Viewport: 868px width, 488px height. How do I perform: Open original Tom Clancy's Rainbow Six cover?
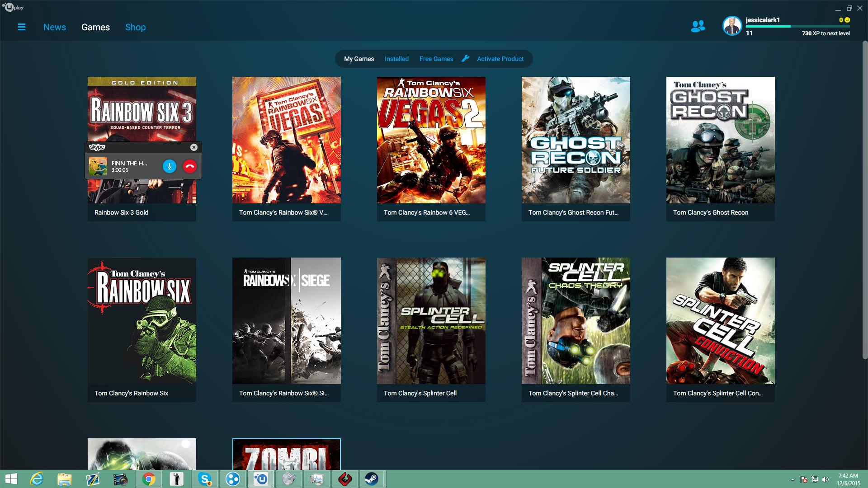tap(142, 321)
